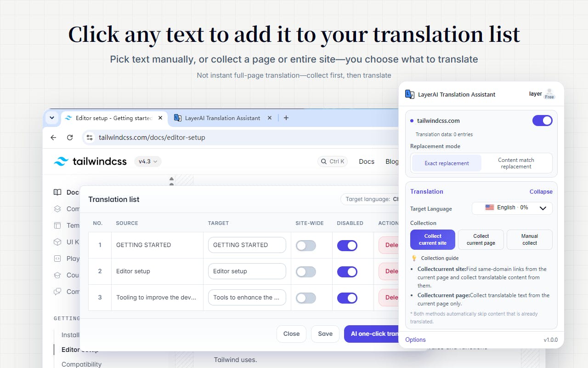Click the Docs book icon in sidebar
This screenshot has width=588, height=368.
click(57, 192)
